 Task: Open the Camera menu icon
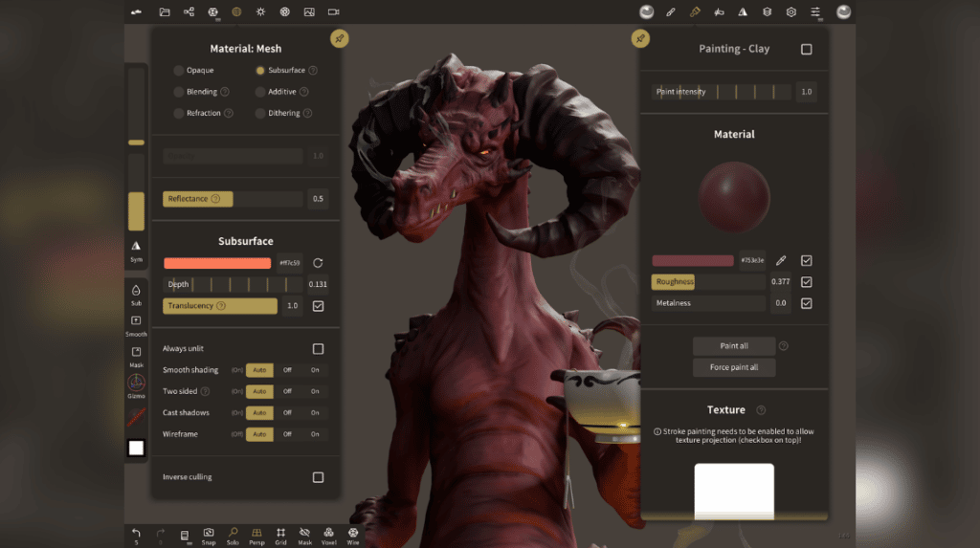pos(334,11)
